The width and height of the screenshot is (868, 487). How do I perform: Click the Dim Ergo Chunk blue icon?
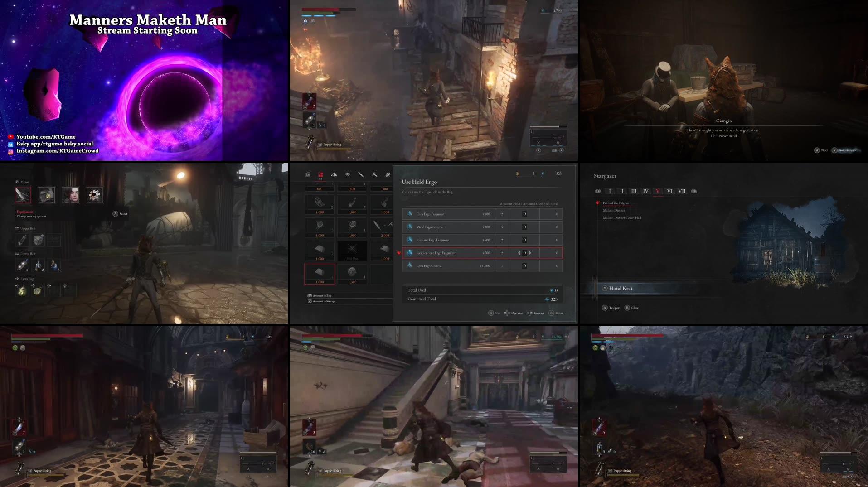pos(410,266)
